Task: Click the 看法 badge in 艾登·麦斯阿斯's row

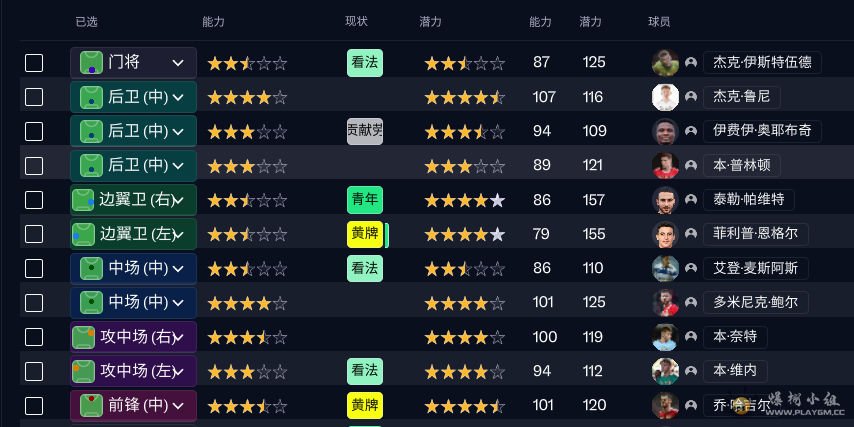Action: pos(364,268)
